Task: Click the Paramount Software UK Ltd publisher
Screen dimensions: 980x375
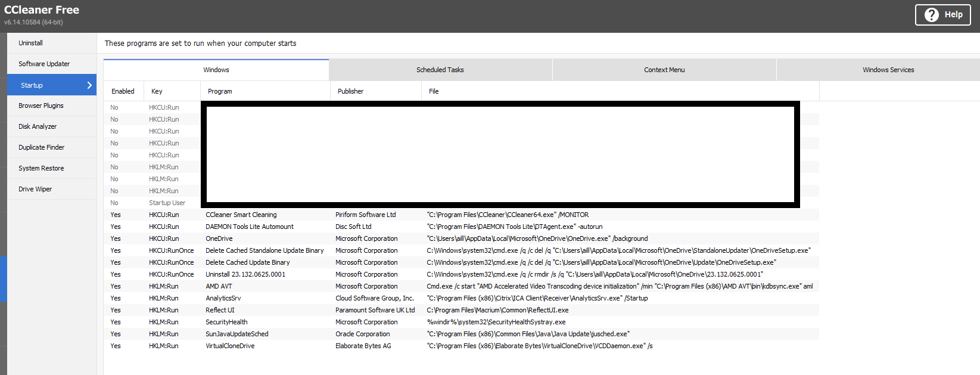Action: click(375, 310)
